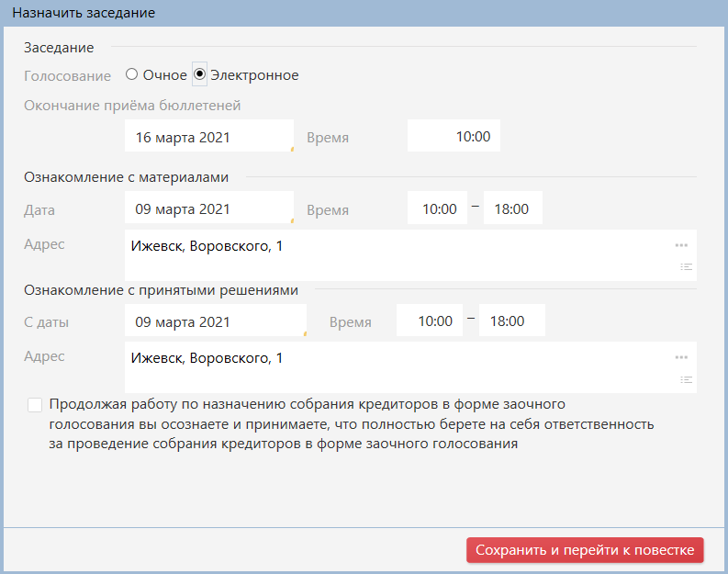728x574 pixels.
Task: Click list icon in decisions address field
Action: [x=686, y=379]
